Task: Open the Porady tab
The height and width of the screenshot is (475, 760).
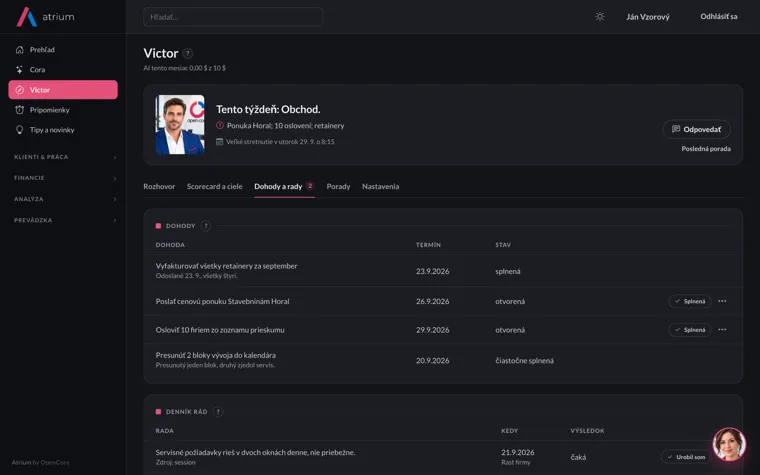Action: tap(338, 186)
